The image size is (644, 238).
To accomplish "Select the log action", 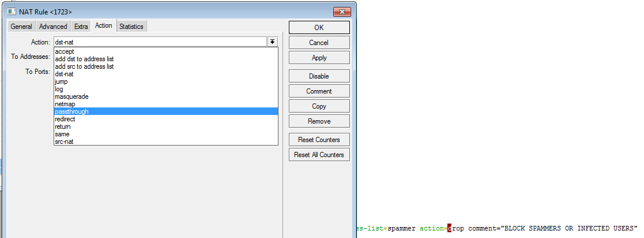I will coord(166,89).
